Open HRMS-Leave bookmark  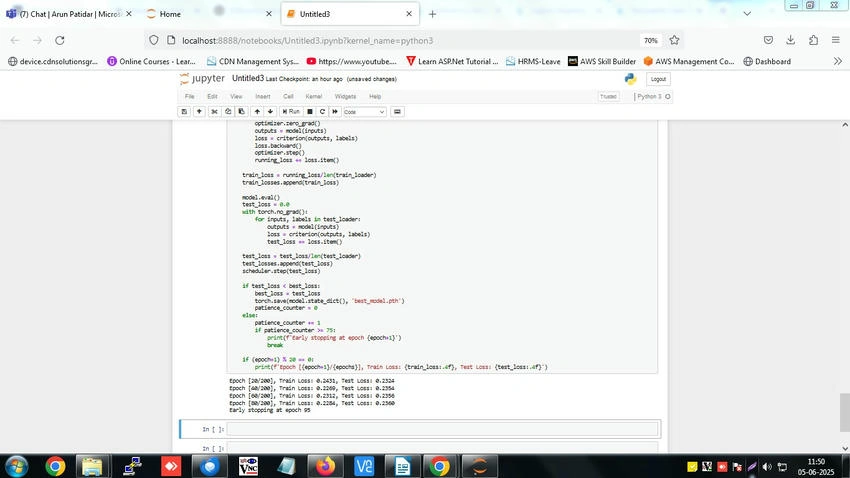(533, 61)
